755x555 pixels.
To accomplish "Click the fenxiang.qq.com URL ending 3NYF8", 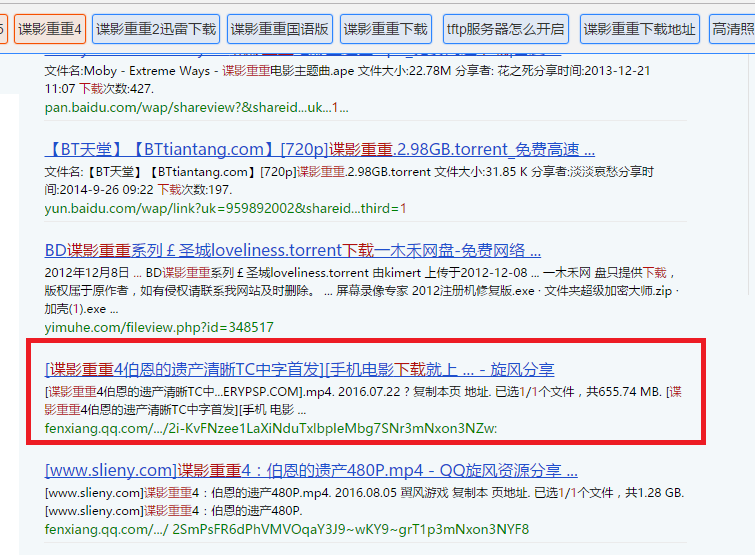I will coord(287,529).
